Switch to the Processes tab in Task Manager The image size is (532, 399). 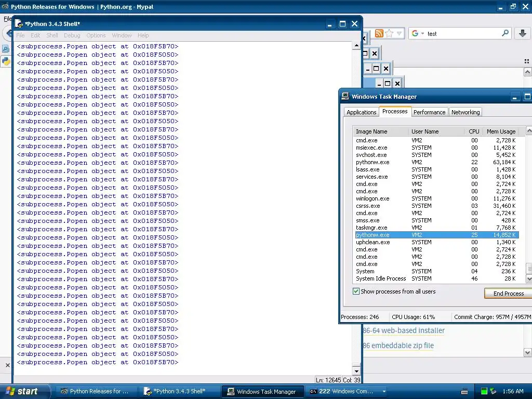[x=395, y=111]
